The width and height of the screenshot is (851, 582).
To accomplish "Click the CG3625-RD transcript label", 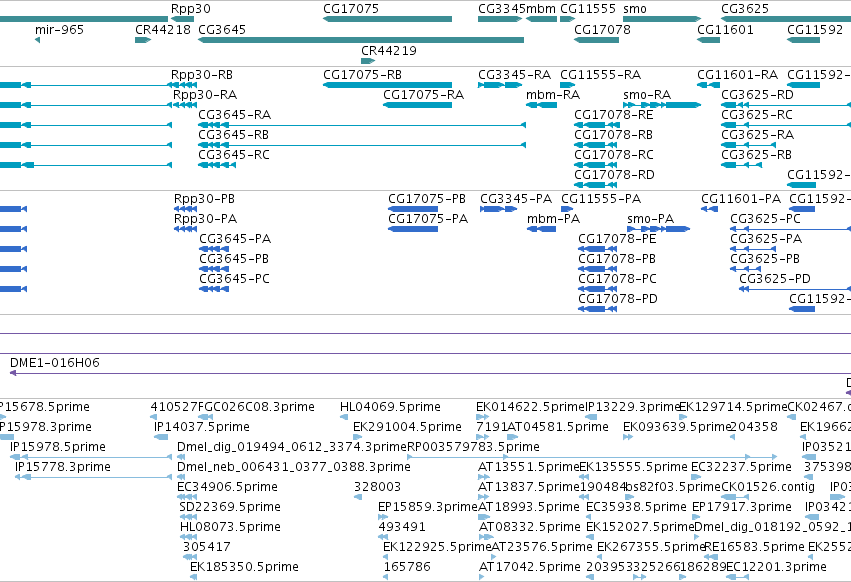I will click(757, 94).
